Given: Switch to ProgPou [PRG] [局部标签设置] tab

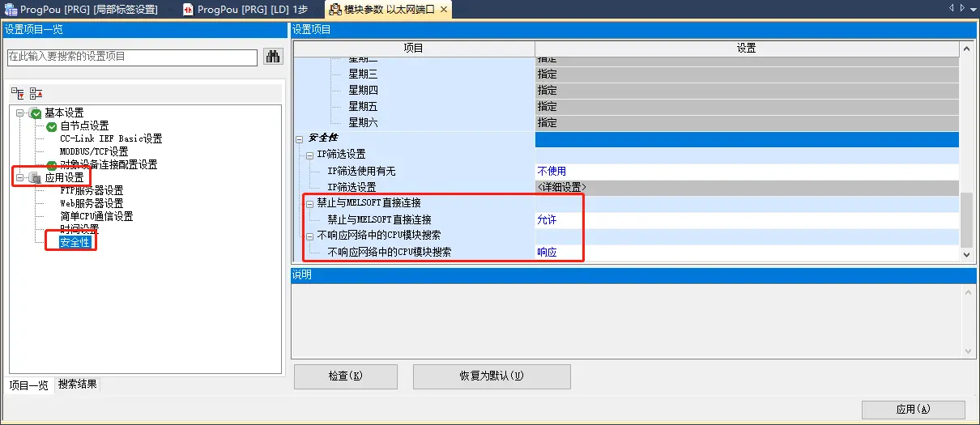Looking at the screenshot, I should tap(83, 10).
